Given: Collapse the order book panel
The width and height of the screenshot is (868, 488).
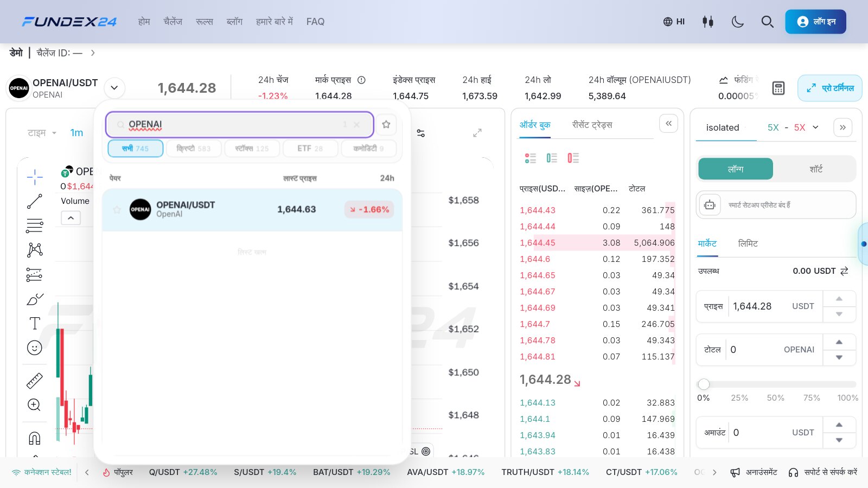Looking at the screenshot, I should tap(668, 124).
